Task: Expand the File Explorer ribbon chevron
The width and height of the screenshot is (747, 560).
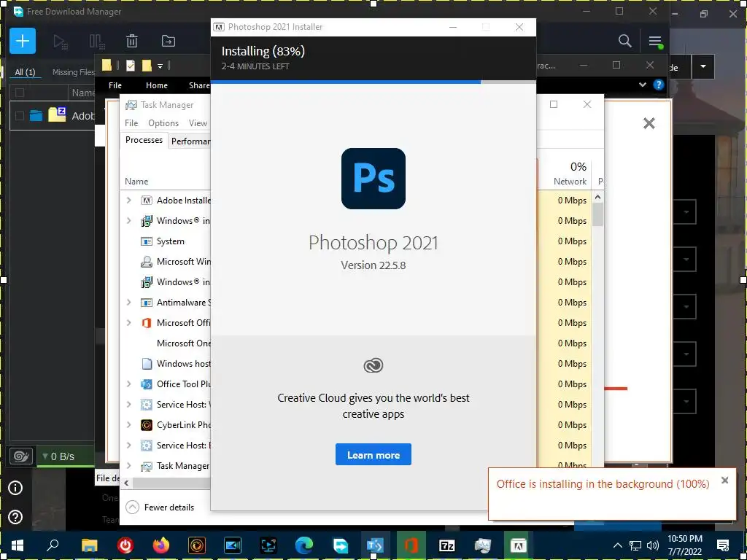Action: [643, 85]
